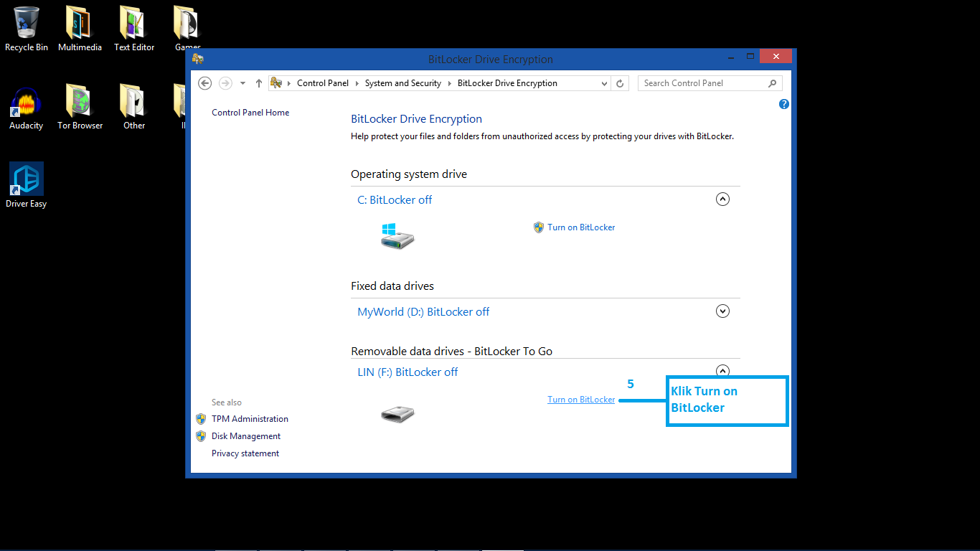Screen dimensions: 980x551
Task: Open the address bar history dropdown
Action: (605, 83)
